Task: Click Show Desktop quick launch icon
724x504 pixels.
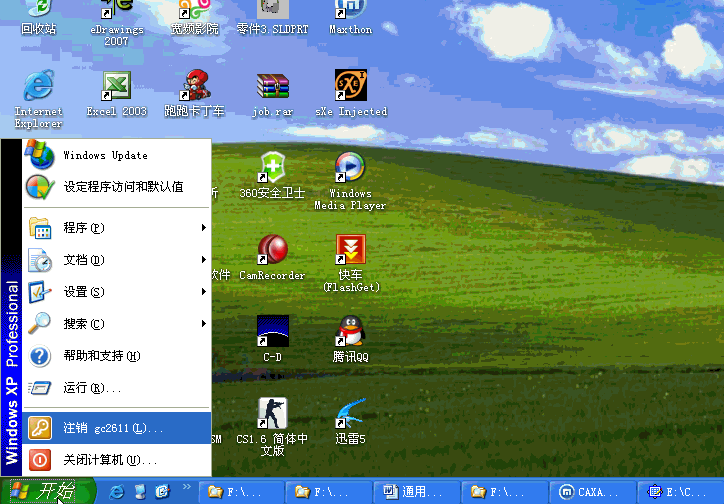Action: [x=139, y=492]
